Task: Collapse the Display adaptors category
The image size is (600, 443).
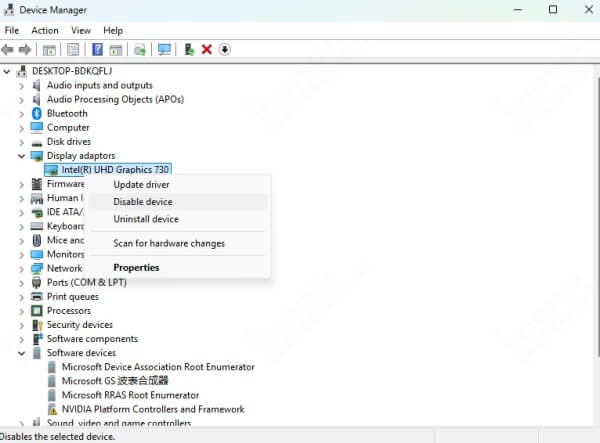Action: click(x=21, y=156)
